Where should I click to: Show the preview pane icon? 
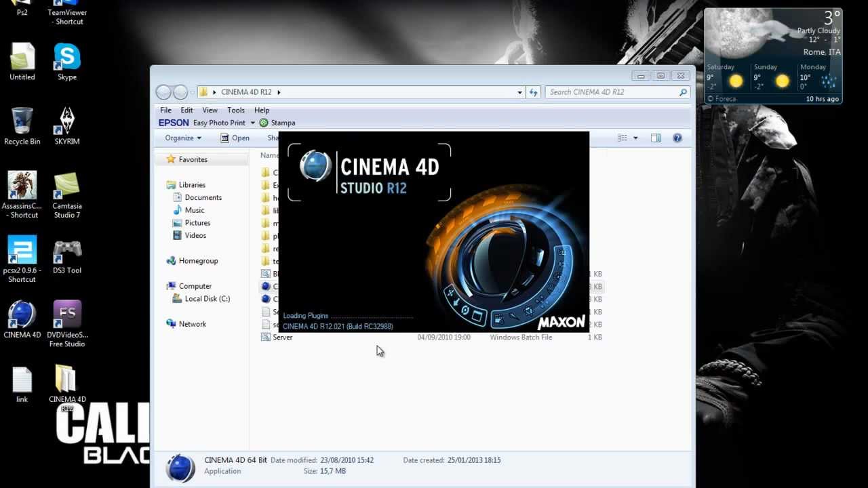coord(656,138)
